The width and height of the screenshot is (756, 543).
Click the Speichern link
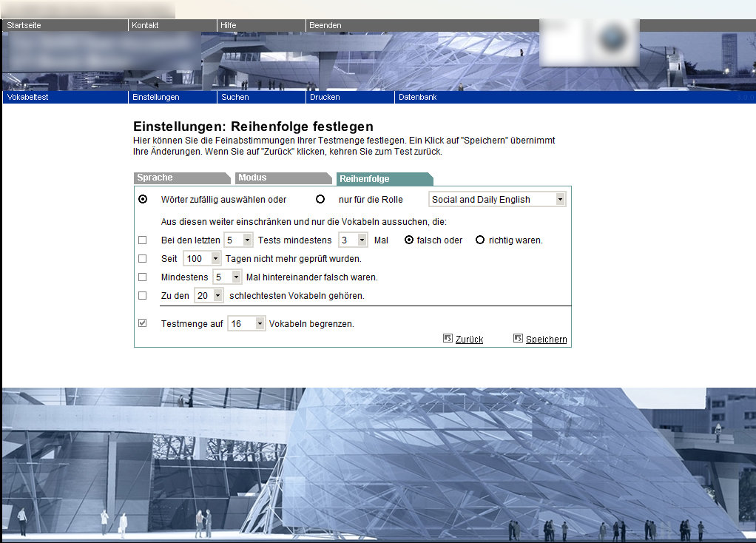click(x=546, y=339)
